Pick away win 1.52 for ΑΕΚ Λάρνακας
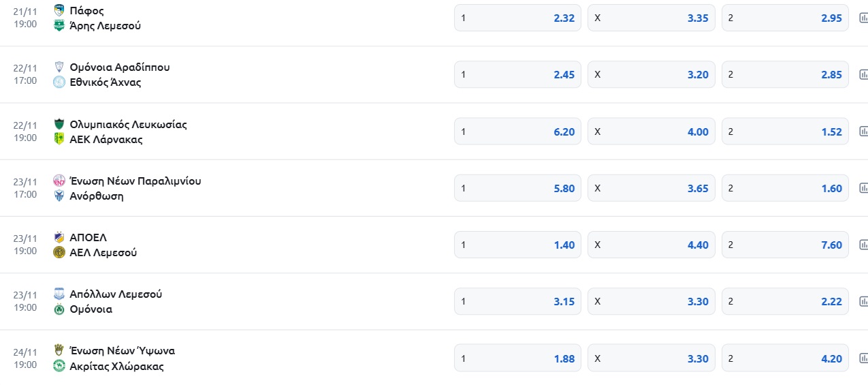This screenshot has width=868, height=385. point(785,132)
